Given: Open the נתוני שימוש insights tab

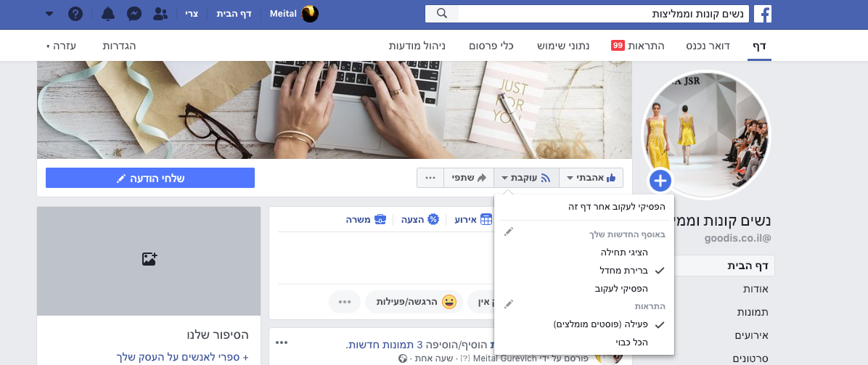Looking at the screenshot, I should pyautogui.click(x=563, y=46).
